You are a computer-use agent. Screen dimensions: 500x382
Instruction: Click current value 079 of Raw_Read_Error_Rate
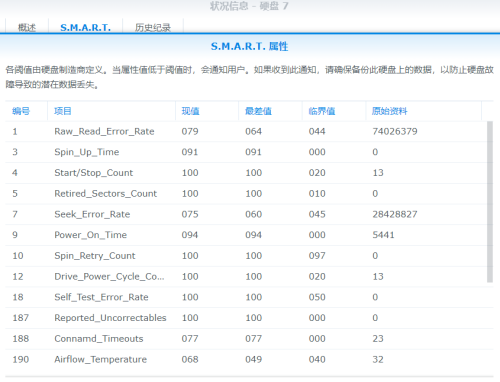[190, 131]
